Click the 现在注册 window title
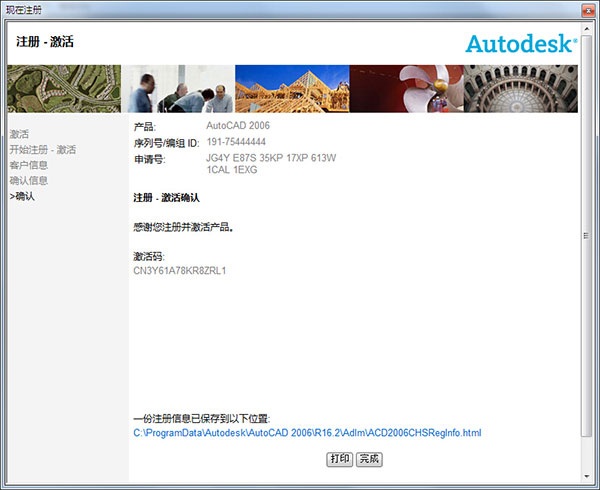The image size is (600, 490). (24, 10)
